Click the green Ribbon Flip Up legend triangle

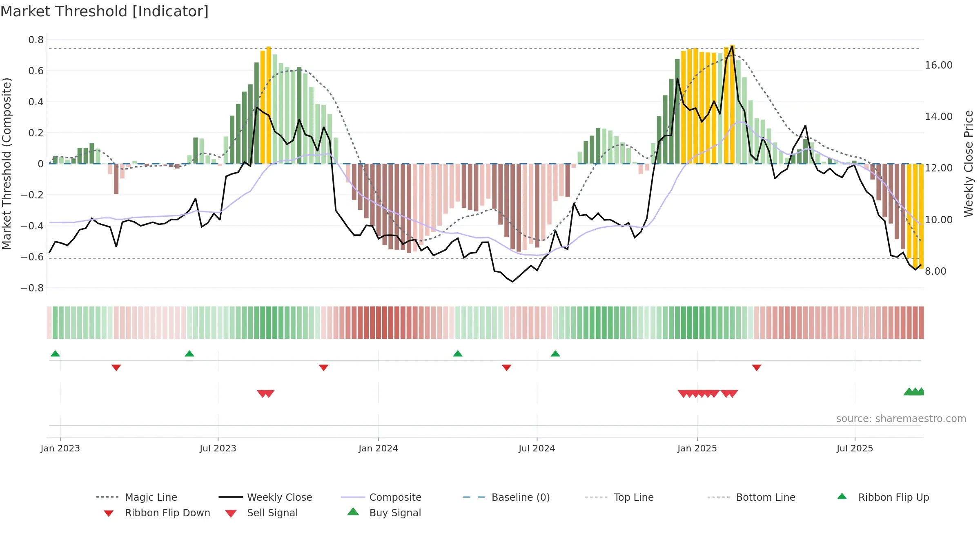[842, 496]
